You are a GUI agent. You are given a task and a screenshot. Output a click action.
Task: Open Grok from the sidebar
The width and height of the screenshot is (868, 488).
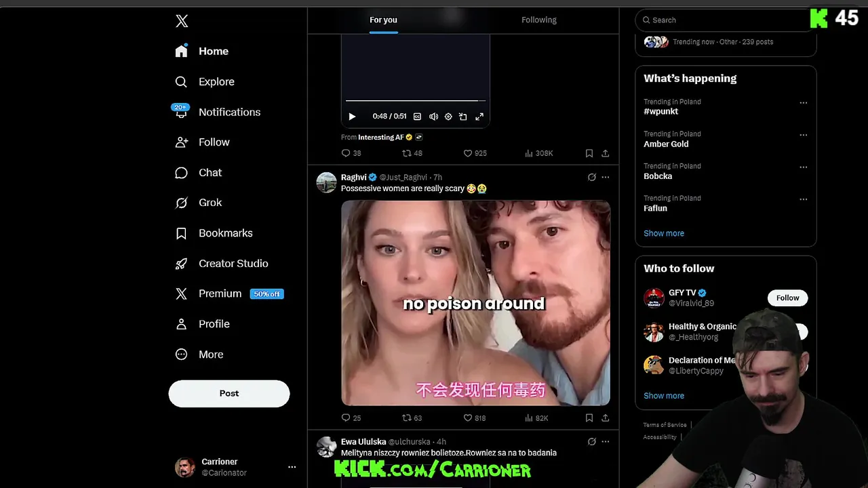(198, 202)
